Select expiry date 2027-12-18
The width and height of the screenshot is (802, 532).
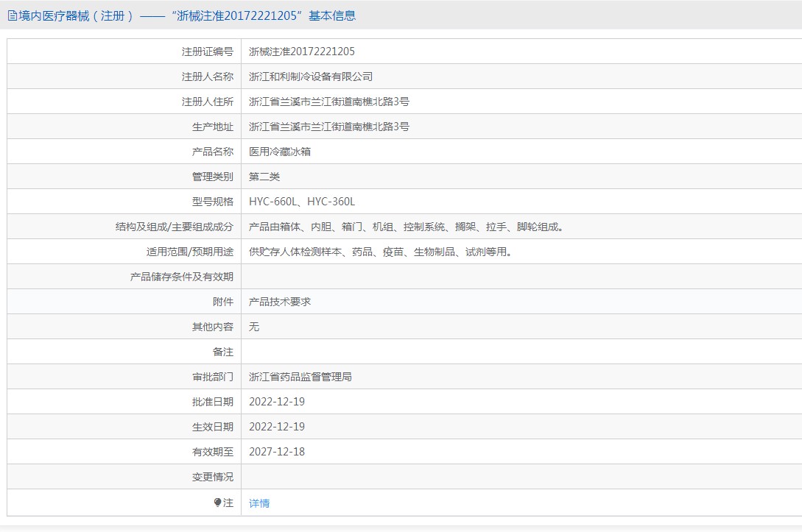[277, 453]
